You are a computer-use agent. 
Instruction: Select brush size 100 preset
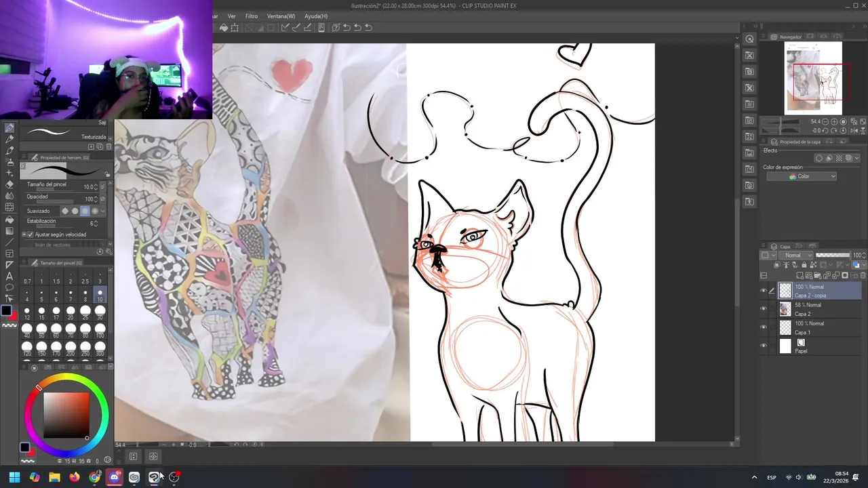[100, 331]
